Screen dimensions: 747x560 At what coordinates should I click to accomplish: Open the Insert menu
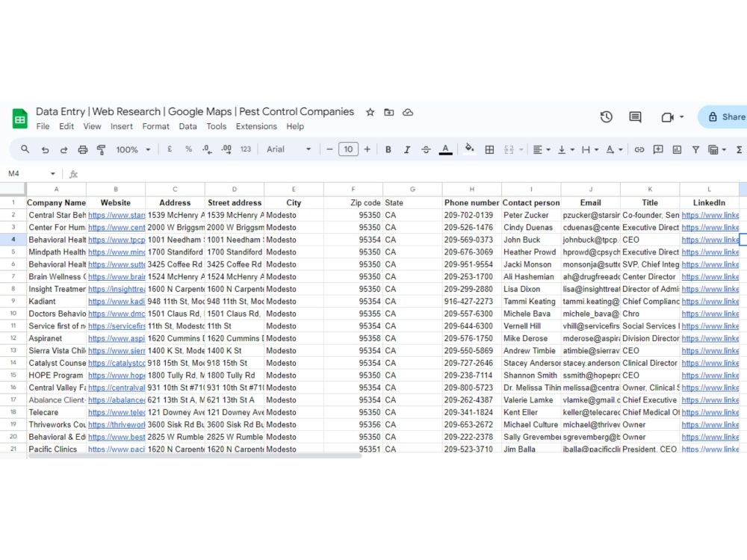coord(122,126)
